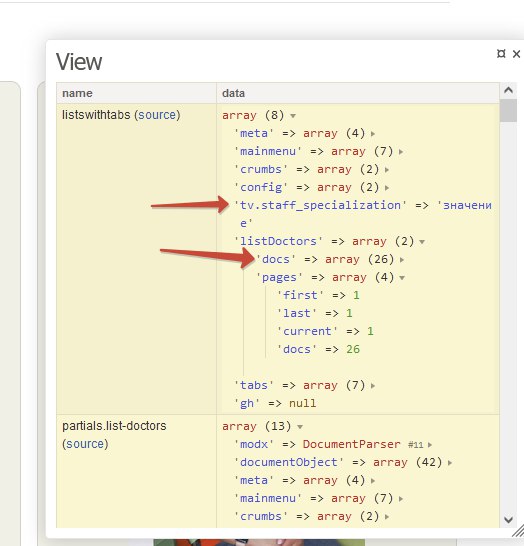Expand the 'mainmenu' array (7) in listswithtabs
The image size is (524, 546).
pos(401,151)
